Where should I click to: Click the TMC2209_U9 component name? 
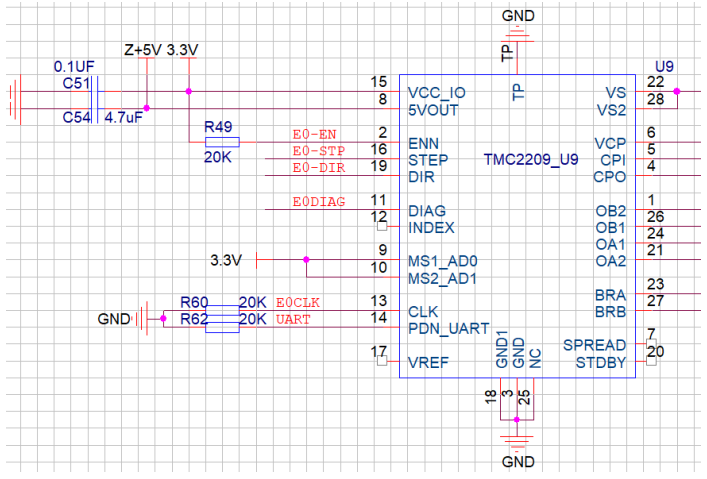coord(531,160)
